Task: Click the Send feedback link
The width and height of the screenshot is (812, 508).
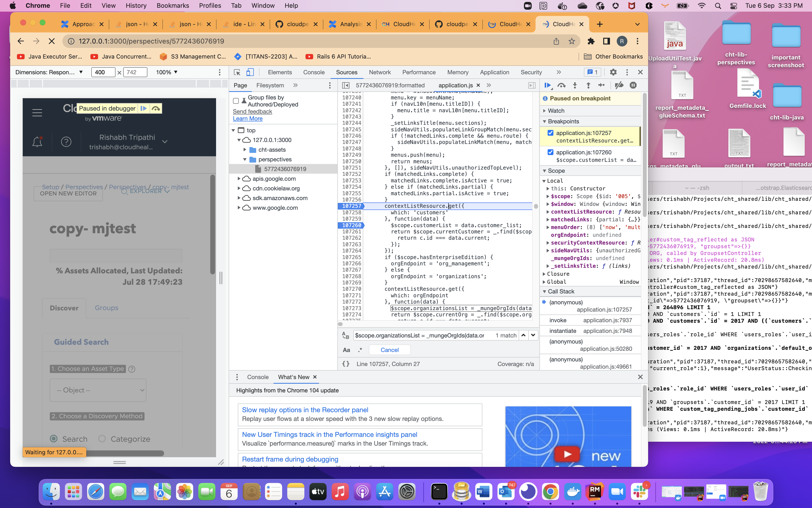Action: 252,112
